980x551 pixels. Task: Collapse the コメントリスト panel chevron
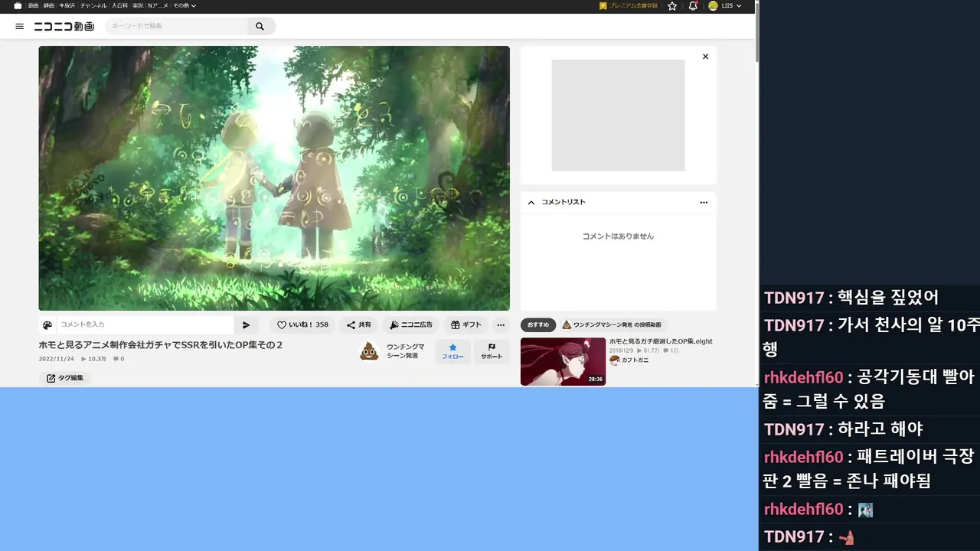click(531, 202)
